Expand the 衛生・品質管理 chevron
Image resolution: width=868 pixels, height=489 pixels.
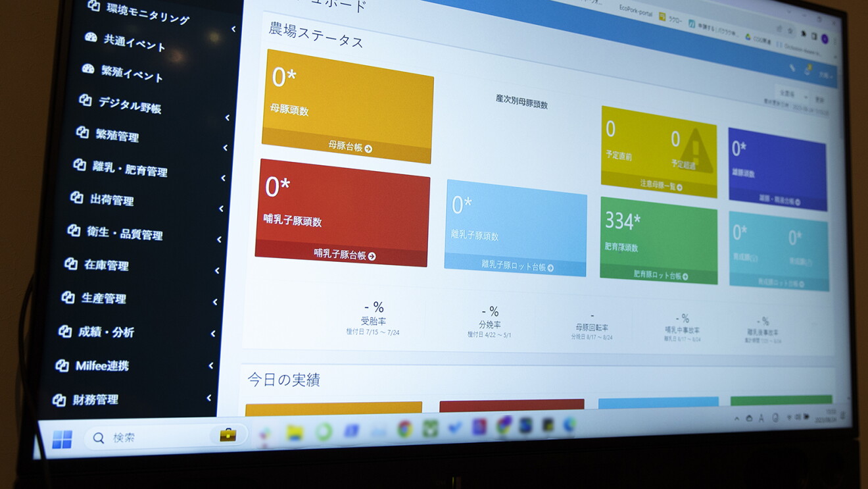pyautogui.click(x=220, y=240)
